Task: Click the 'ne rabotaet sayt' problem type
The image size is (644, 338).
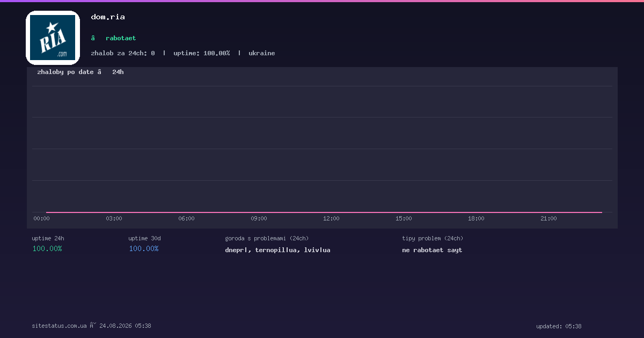Action: coord(432,250)
